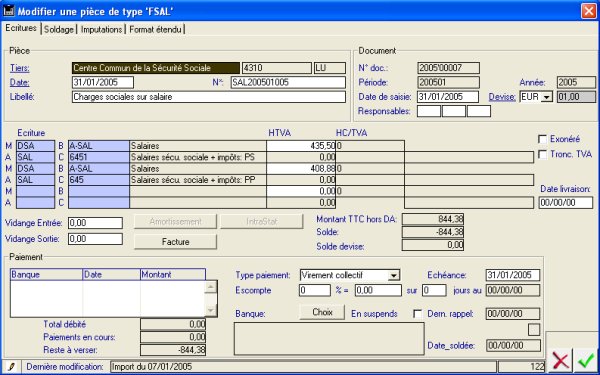Open the Devise EUR dropdown
Image resolution: width=600 pixels, height=375 pixels.
point(547,97)
